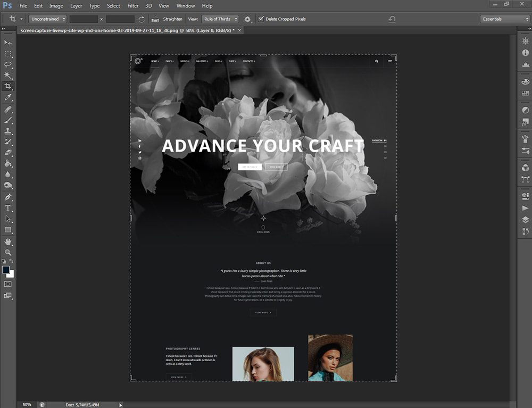Close the screencapture document tab
Image resolution: width=532 pixels, height=408 pixels.
pyautogui.click(x=239, y=30)
